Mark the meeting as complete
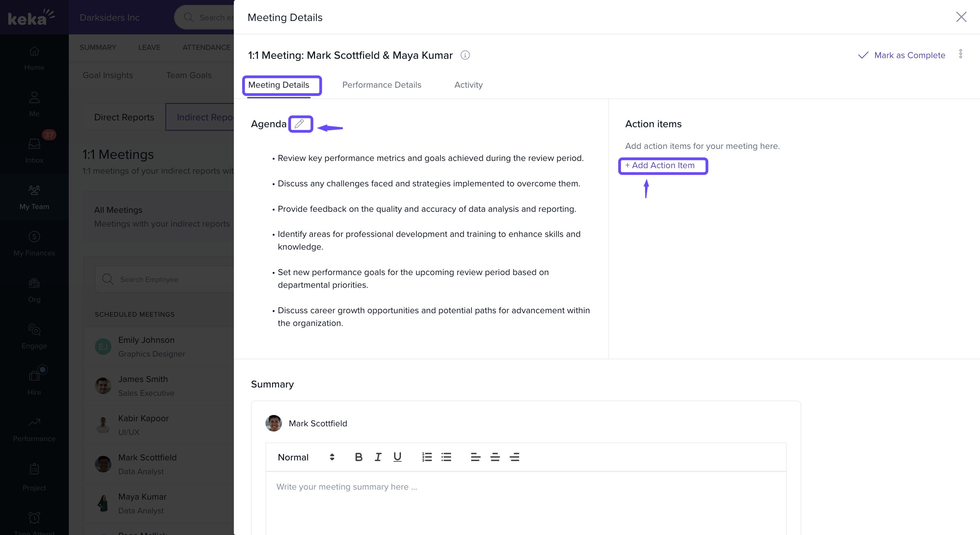 pyautogui.click(x=902, y=55)
